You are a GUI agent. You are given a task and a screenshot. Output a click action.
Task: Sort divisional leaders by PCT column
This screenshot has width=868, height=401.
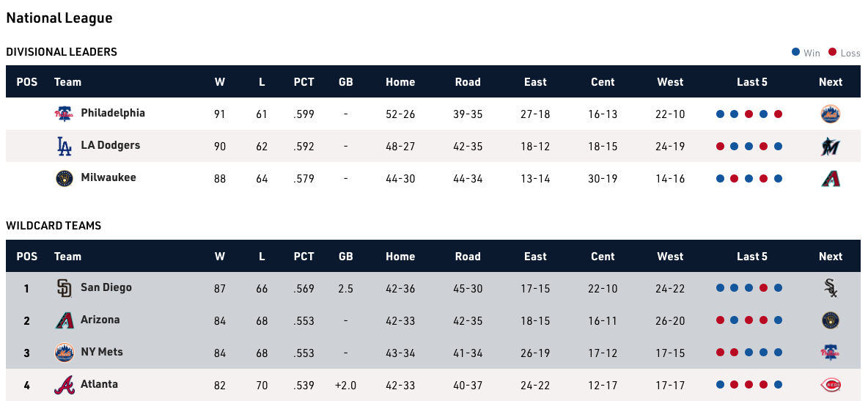[x=304, y=82]
